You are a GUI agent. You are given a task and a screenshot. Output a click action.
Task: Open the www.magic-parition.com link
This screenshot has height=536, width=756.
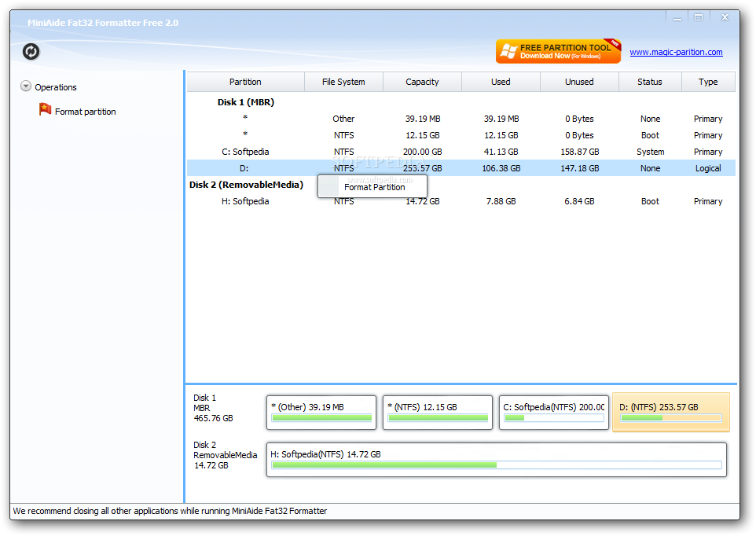[676, 52]
